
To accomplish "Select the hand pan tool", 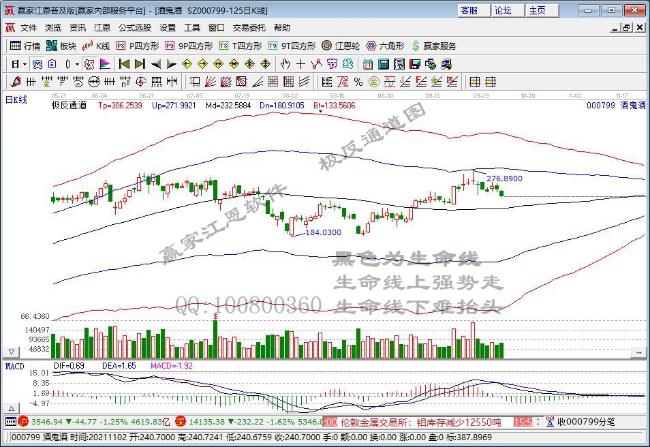I will 285,64.
